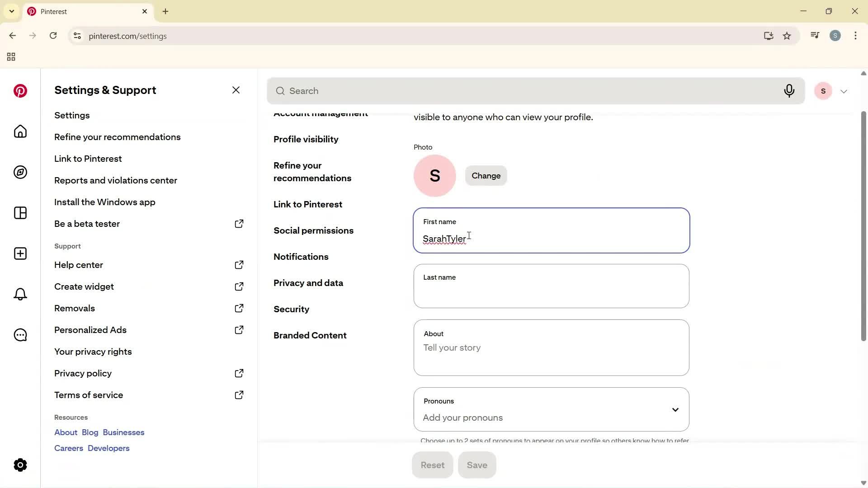Visit the Careers resource link
The image size is (868, 488).
(x=68, y=448)
